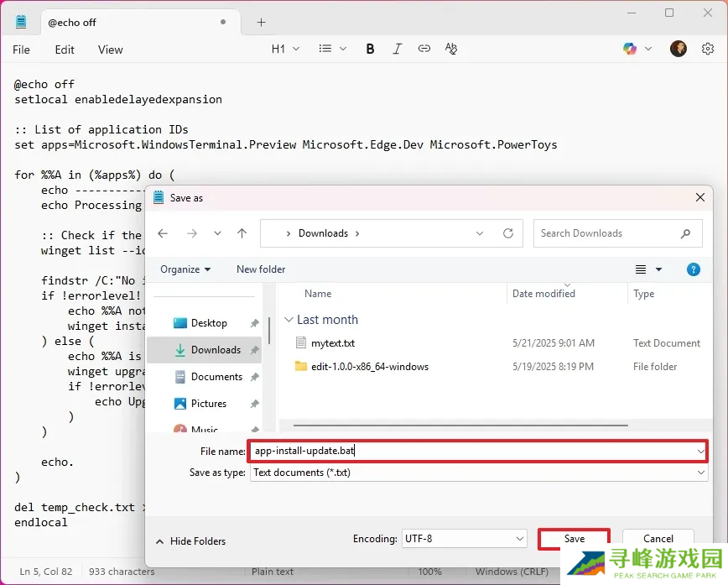The image size is (728, 585).
Task: Open Notepad settings gear
Action: tap(708, 50)
